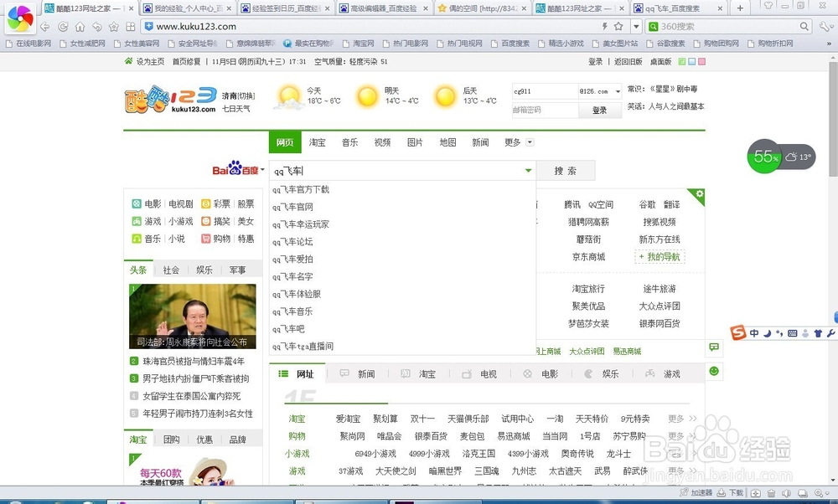Switch to 视频 search tab
838x504 pixels.
[x=382, y=142]
